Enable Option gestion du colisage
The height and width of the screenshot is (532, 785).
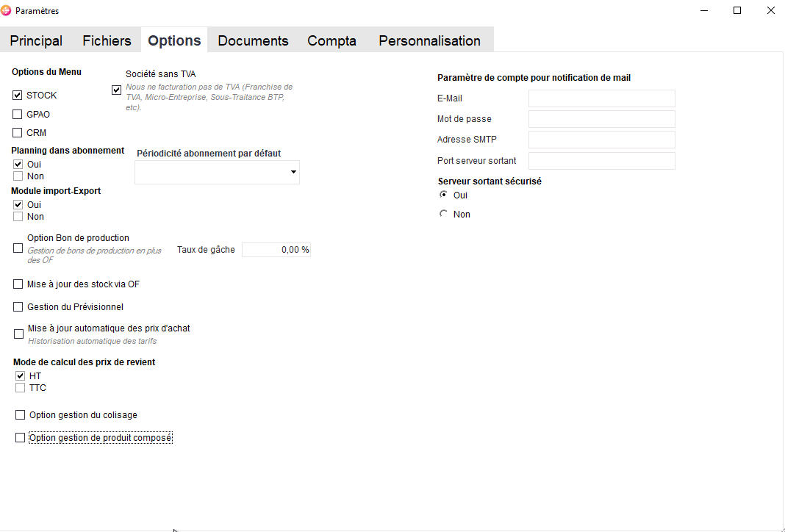click(20, 415)
